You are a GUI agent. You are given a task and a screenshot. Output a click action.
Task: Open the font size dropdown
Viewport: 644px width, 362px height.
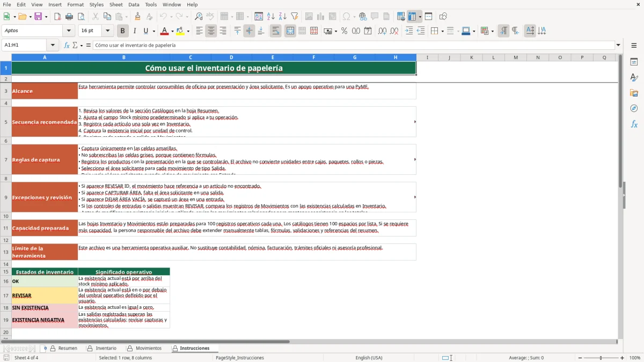point(108,31)
